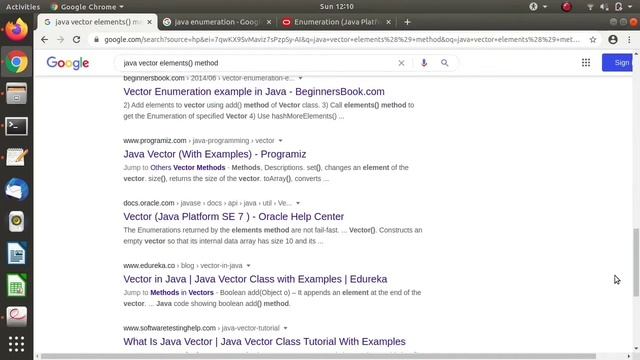Open the network status indicator
The width and height of the screenshot is (640, 360).
point(590,7)
